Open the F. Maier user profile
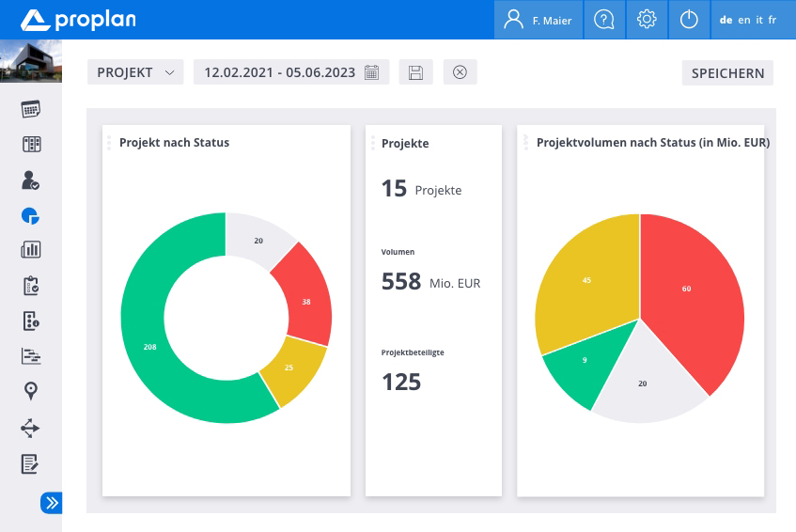 [538, 20]
